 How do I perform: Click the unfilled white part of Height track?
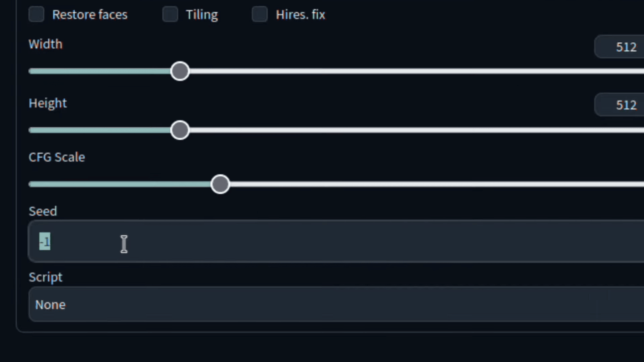pyautogui.click(x=416, y=130)
